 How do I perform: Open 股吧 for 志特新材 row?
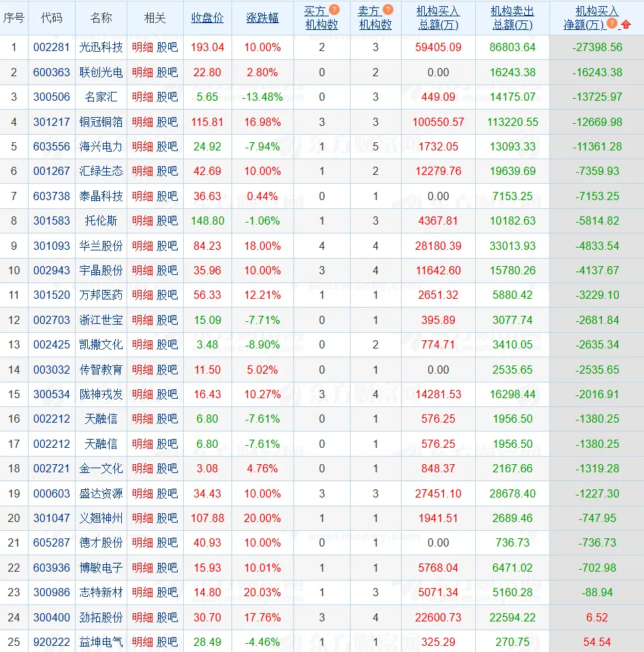click(167, 592)
